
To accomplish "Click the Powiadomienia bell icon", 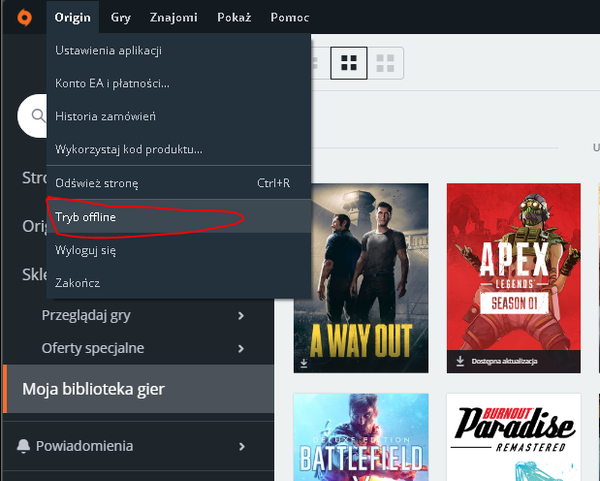I will coord(24,446).
